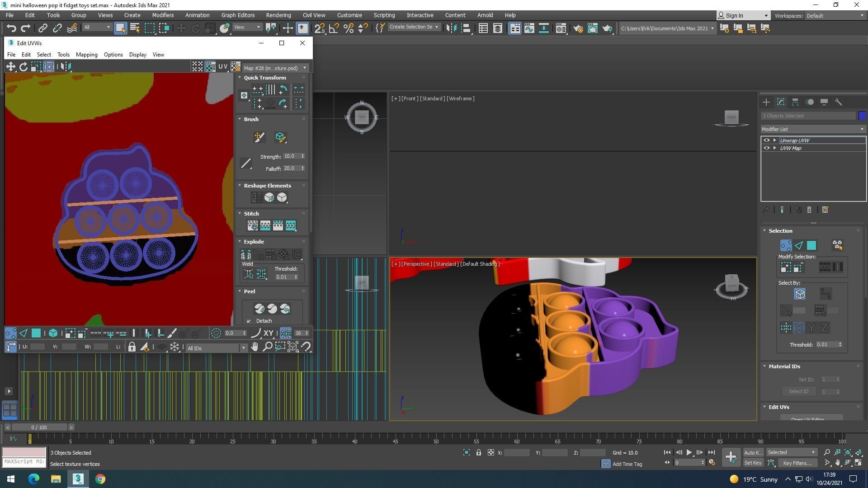Select the Mirror tool in main toolbar

point(451,28)
